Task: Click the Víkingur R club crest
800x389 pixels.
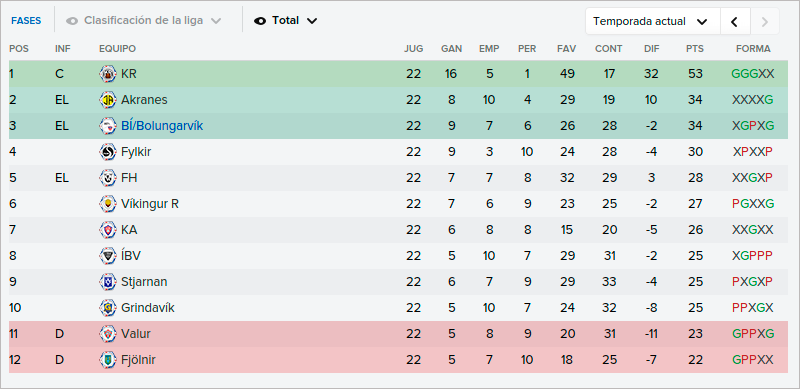Action: tap(108, 204)
